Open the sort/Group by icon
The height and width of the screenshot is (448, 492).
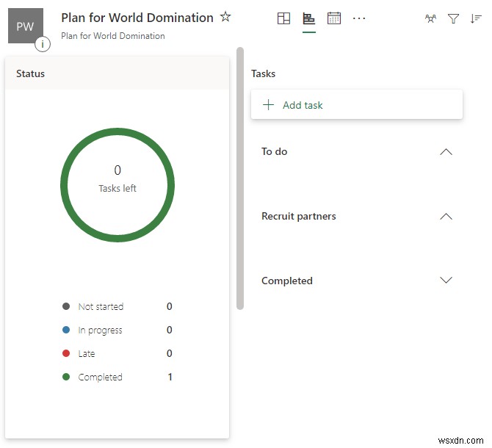[x=476, y=18]
